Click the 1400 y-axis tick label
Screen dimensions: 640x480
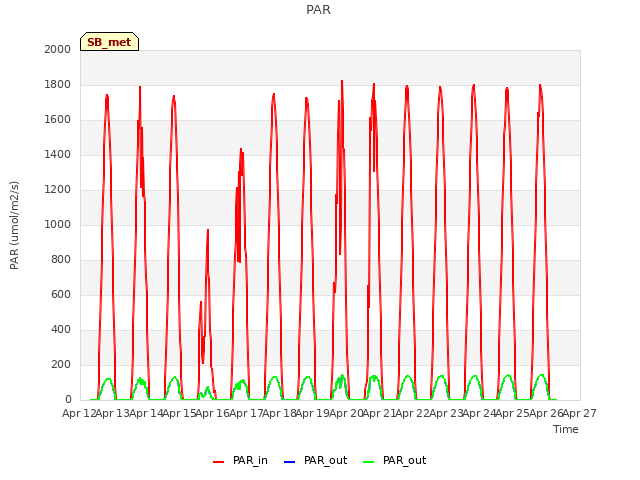click(x=58, y=154)
